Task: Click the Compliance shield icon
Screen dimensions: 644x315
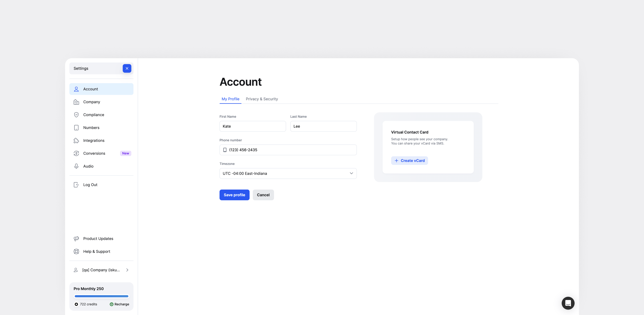Action: 76,115
